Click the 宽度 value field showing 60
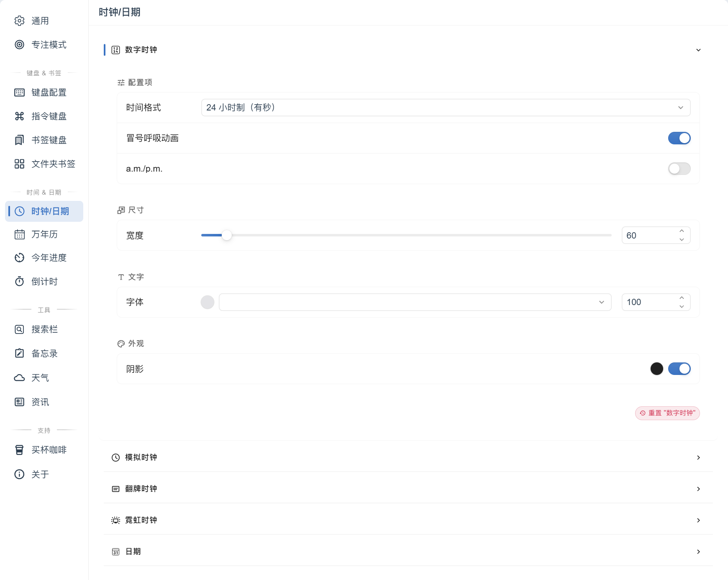The height and width of the screenshot is (580, 728). tap(656, 235)
